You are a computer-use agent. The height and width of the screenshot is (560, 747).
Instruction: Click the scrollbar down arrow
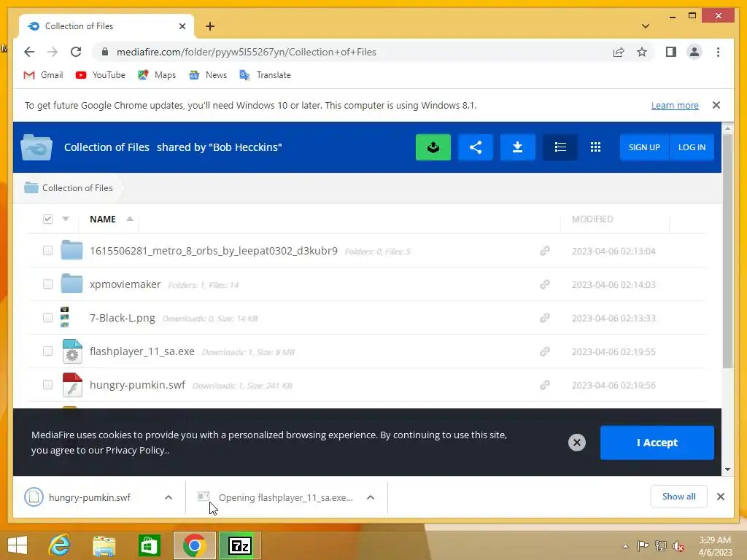[727, 470]
